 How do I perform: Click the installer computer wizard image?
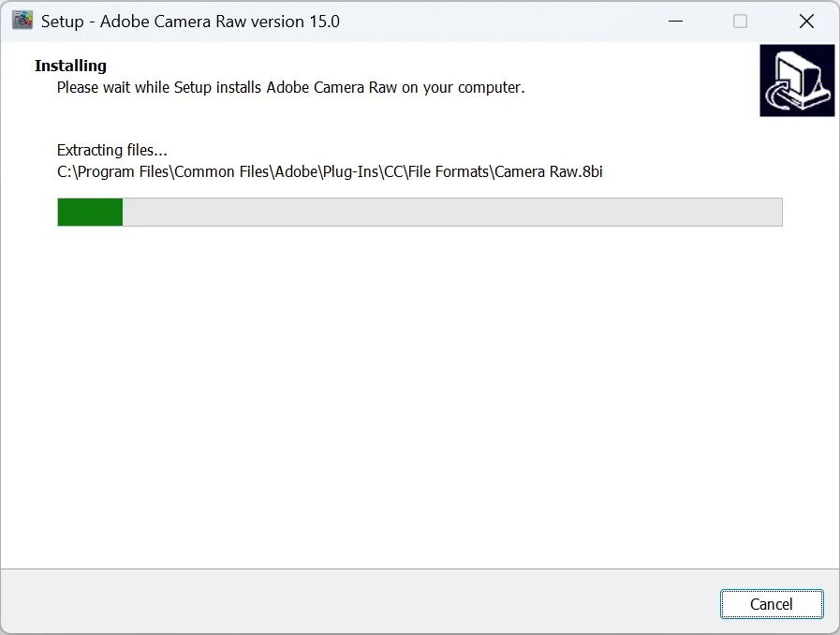[x=797, y=81]
